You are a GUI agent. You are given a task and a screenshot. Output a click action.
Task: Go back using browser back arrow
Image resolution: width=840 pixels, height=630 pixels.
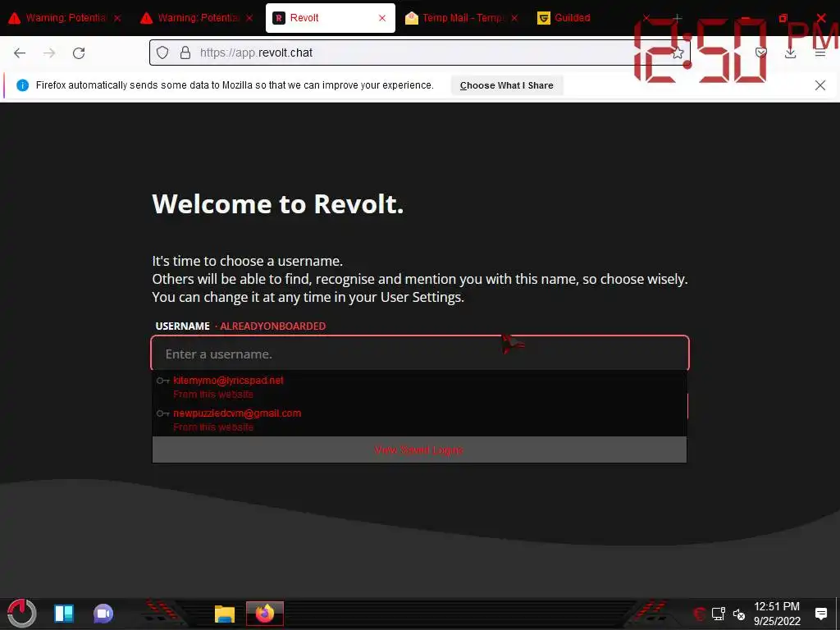[x=20, y=52]
